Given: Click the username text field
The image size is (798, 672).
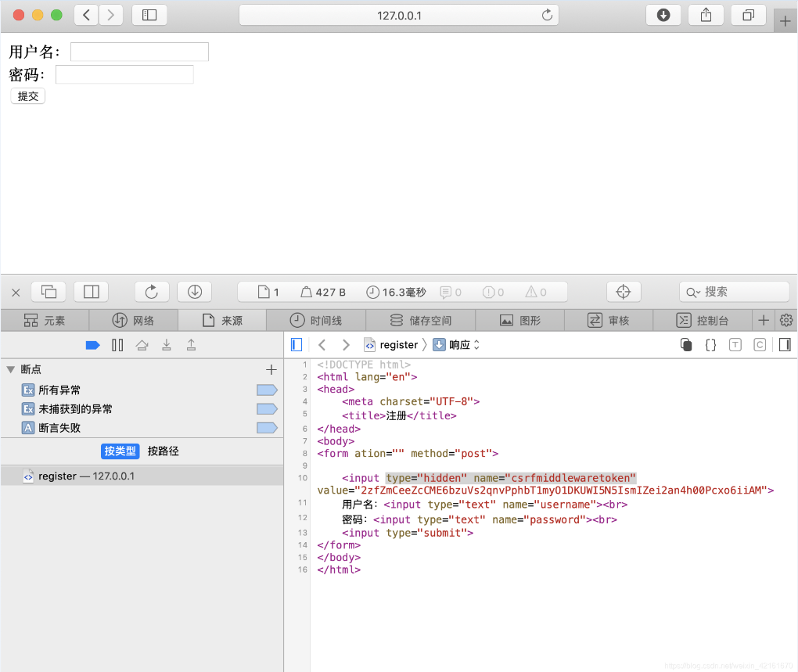Looking at the screenshot, I should 139,52.
